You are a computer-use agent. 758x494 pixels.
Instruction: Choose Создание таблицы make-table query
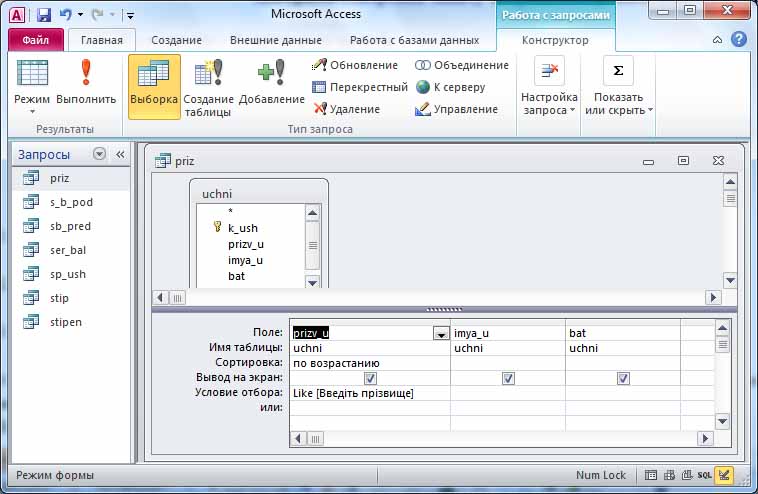tap(208, 87)
